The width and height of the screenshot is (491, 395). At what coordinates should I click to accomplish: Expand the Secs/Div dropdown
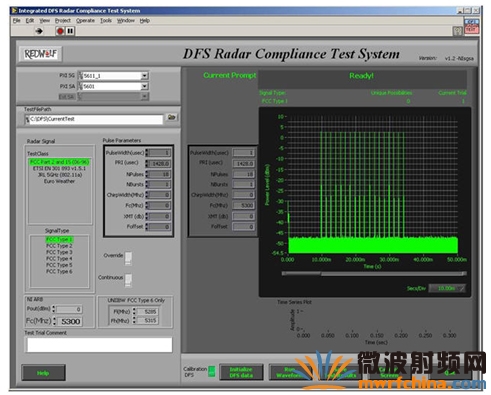(x=447, y=288)
